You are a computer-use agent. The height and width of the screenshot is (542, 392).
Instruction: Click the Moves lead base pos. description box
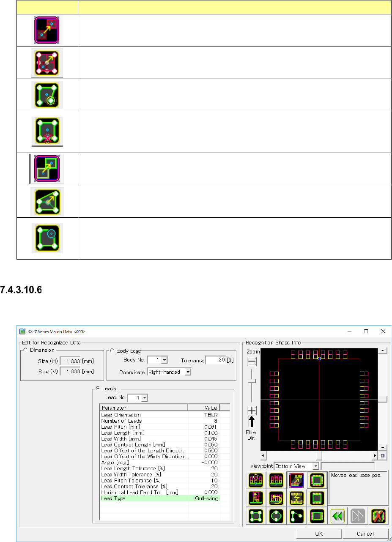(x=358, y=488)
